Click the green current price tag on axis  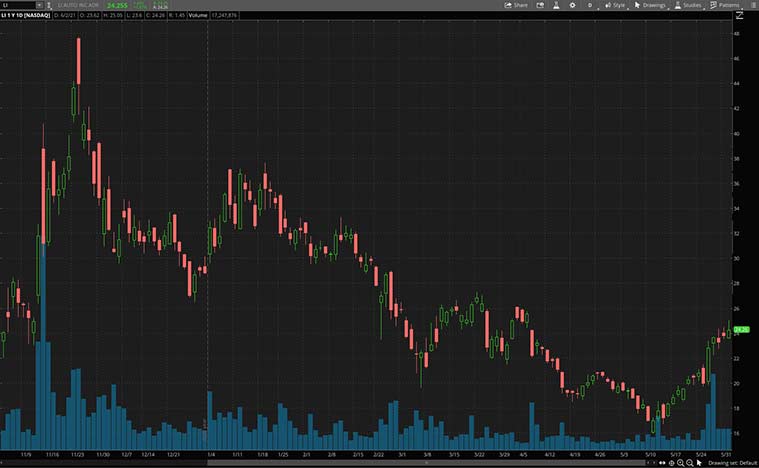point(741,330)
